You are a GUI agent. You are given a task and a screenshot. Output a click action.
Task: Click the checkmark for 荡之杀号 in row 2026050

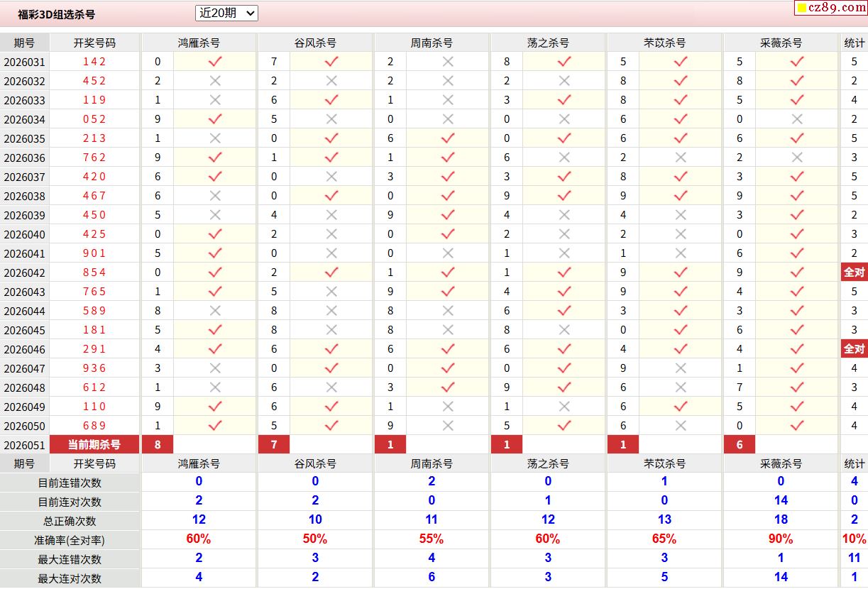tap(564, 426)
